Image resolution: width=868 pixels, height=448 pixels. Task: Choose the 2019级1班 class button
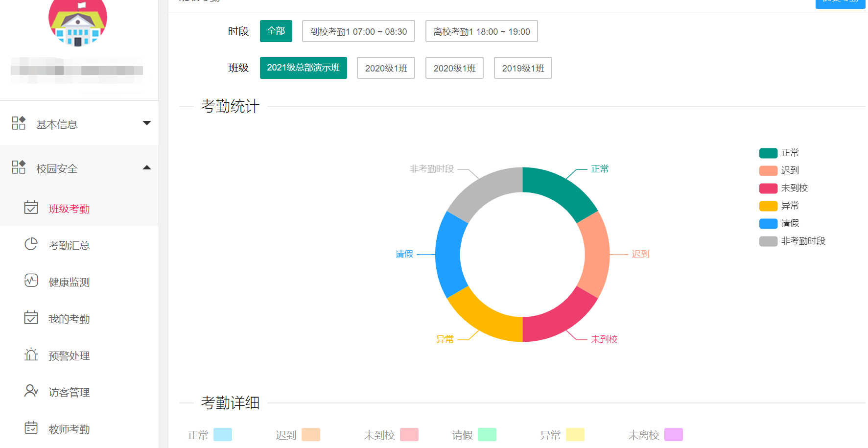(x=522, y=68)
